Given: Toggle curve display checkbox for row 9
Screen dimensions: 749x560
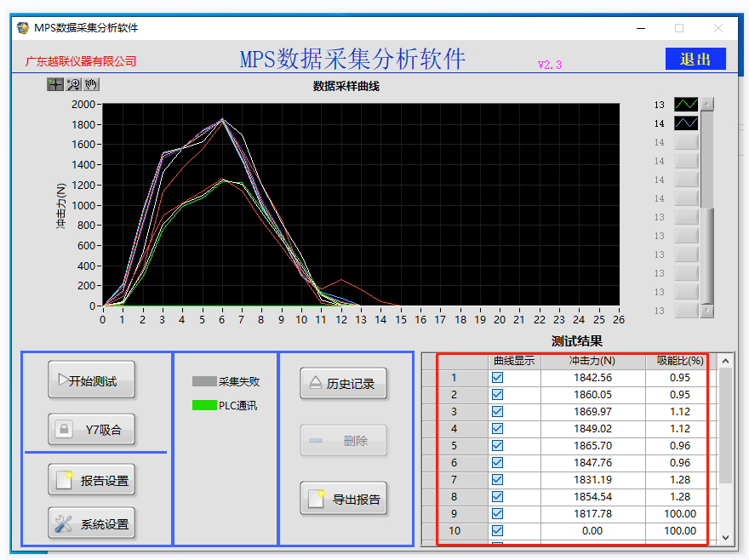Looking at the screenshot, I should 498,513.
